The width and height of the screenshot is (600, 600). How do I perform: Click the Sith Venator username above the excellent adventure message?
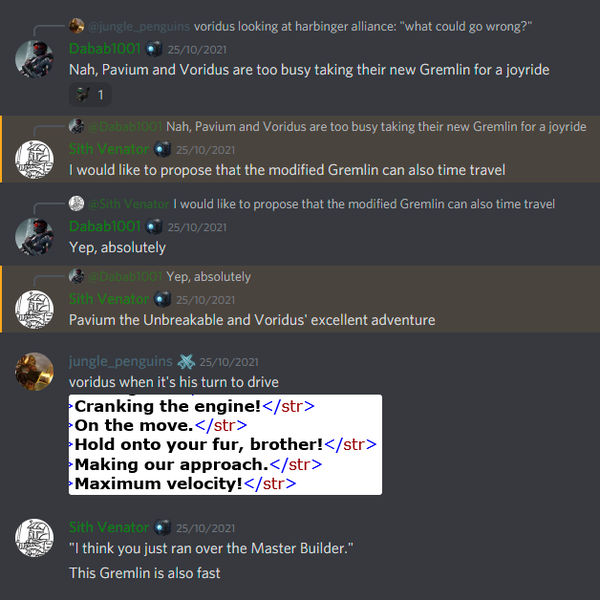[109, 299]
